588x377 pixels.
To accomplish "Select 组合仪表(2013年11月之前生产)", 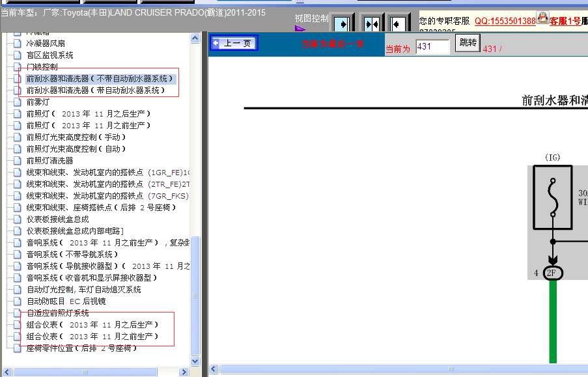I will pyautogui.click(x=92, y=337).
